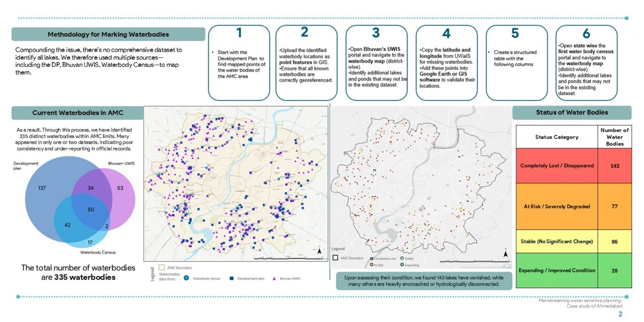The image size is (644, 322).
Task: Click the '143 lakes have vanished' caption box
Action: point(424,281)
